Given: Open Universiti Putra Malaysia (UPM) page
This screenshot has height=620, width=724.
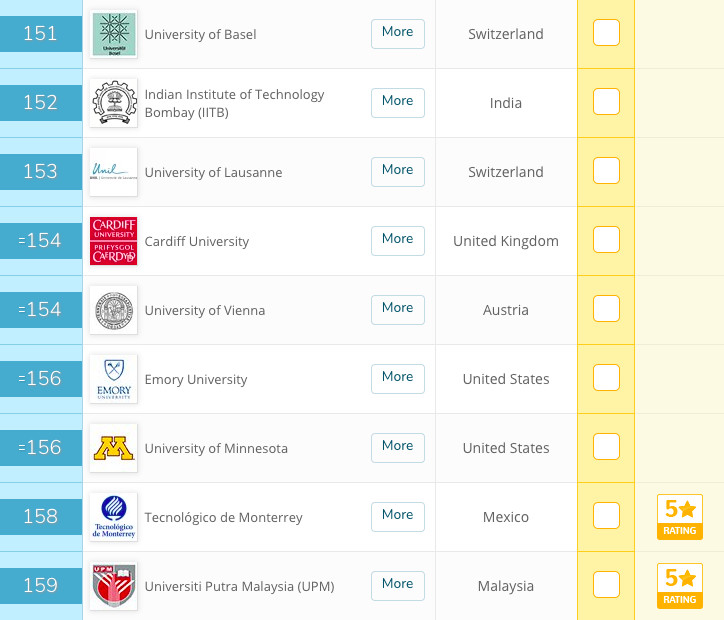Looking at the screenshot, I should pos(239,586).
